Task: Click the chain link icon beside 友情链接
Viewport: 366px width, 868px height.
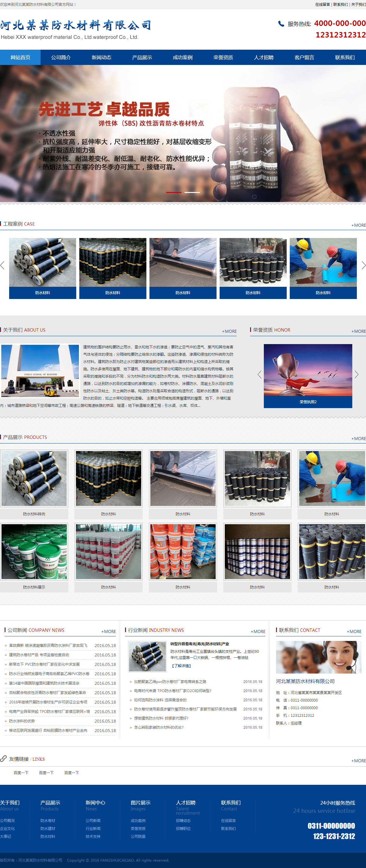Action: point(4,759)
